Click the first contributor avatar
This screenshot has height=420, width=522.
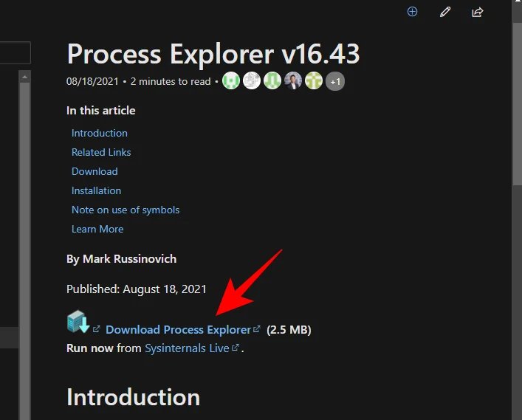(231, 81)
